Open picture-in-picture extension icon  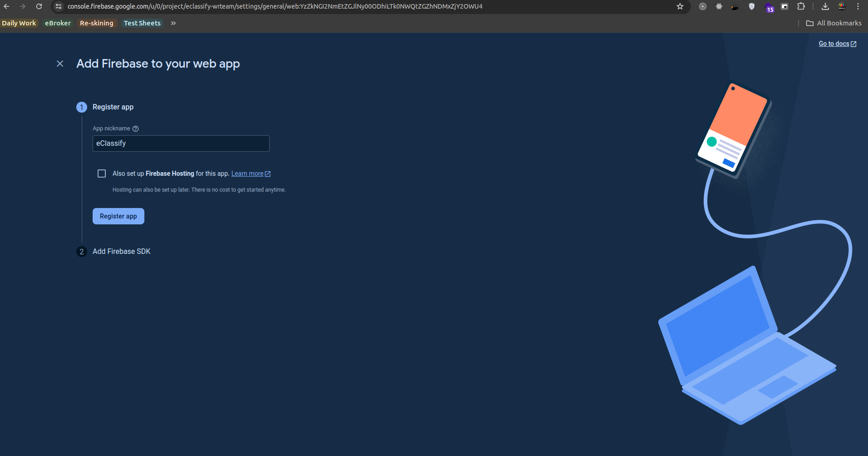pyautogui.click(x=784, y=6)
